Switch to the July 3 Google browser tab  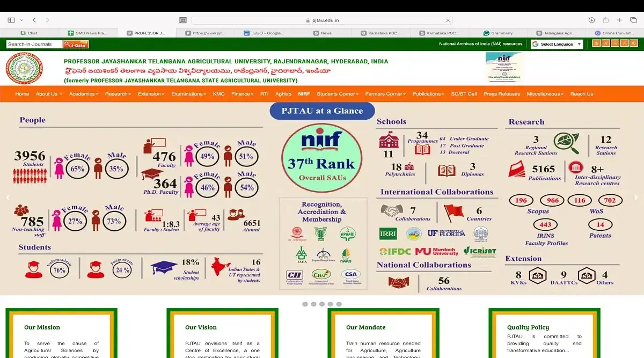point(264,33)
